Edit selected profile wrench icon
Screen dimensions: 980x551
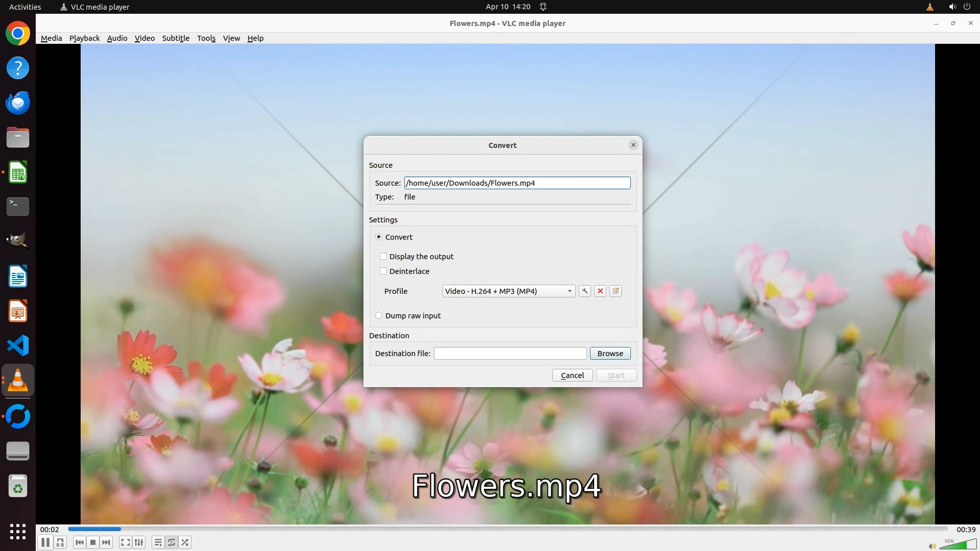pyautogui.click(x=585, y=291)
